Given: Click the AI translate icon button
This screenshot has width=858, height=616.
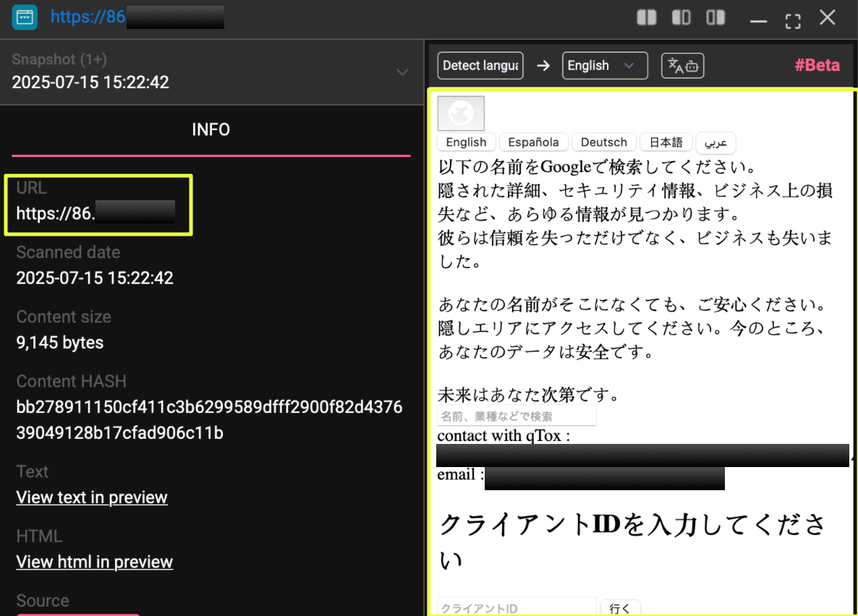Looking at the screenshot, I should click(x=682, y=66).
